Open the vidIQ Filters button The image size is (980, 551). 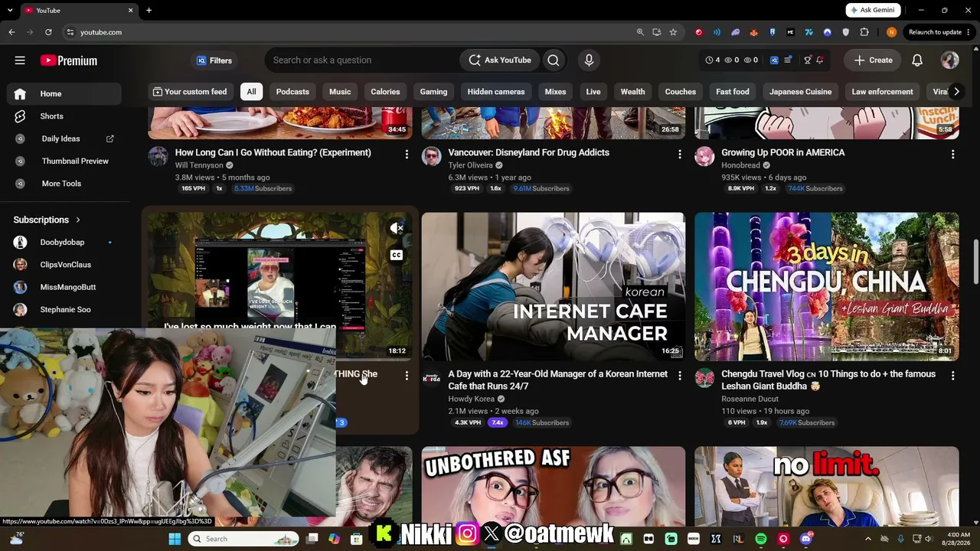[214, 60]
